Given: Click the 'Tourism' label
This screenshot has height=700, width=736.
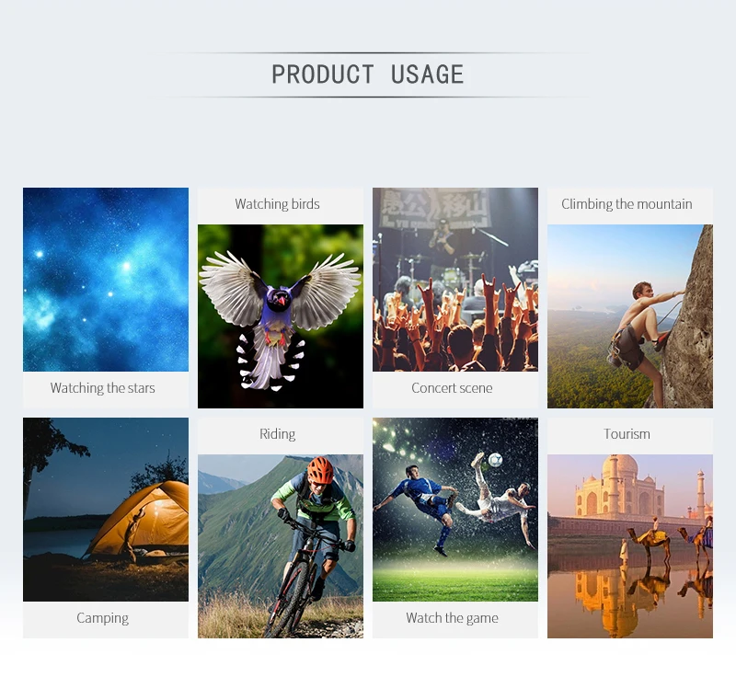Looking at the screenshot, I should [x=627, y=434].
